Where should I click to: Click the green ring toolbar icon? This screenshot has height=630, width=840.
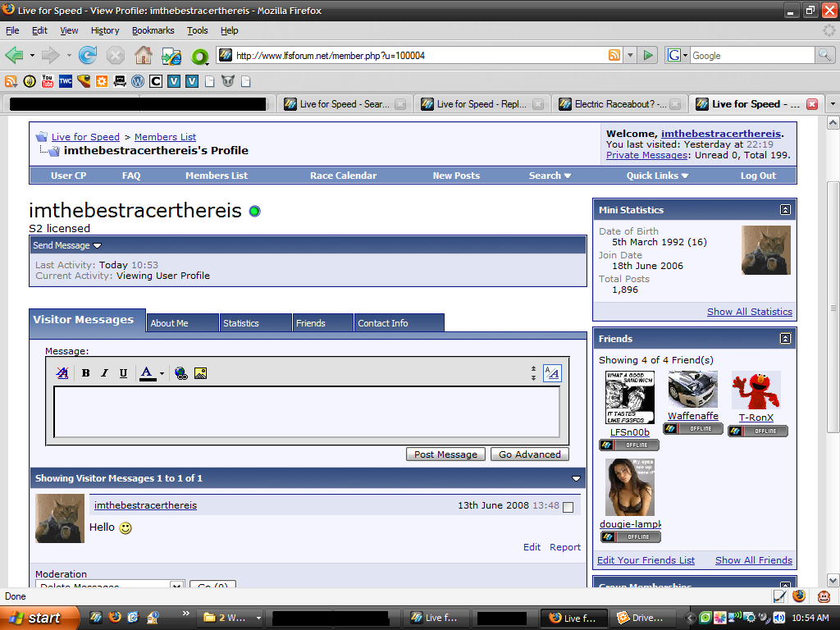click(x=200, y=57)
